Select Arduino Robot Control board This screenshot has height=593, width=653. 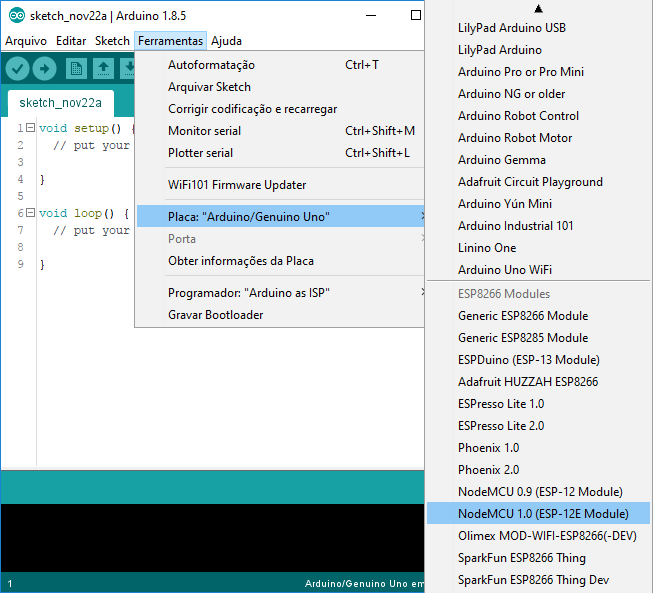pos(538,116)
